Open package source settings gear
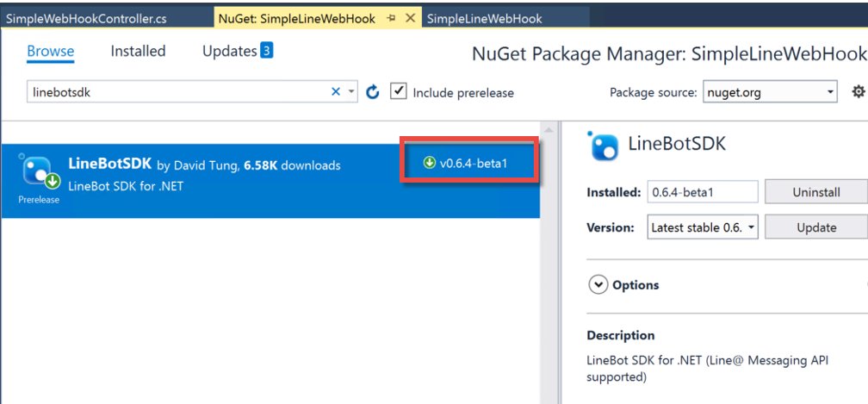The image size is (868, 404). click(x=858, y=91)
